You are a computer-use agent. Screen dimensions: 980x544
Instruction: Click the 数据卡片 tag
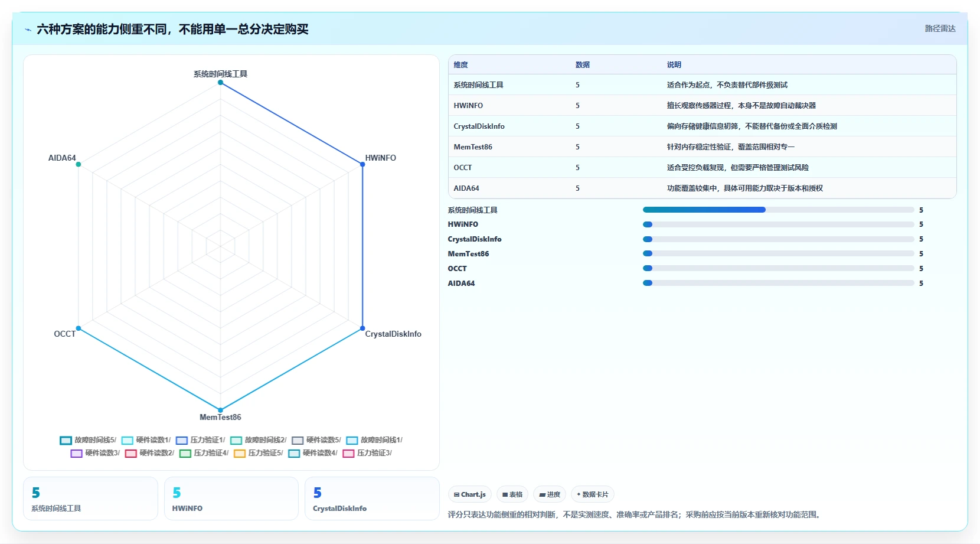coord(593,494)
